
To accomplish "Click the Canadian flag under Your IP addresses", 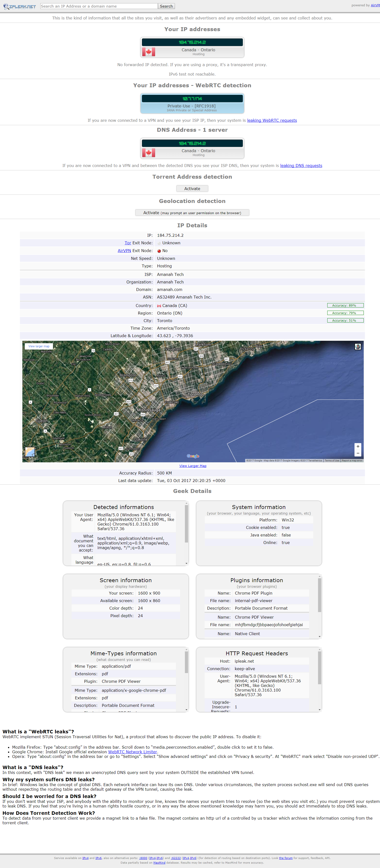I will pos(148,52).
